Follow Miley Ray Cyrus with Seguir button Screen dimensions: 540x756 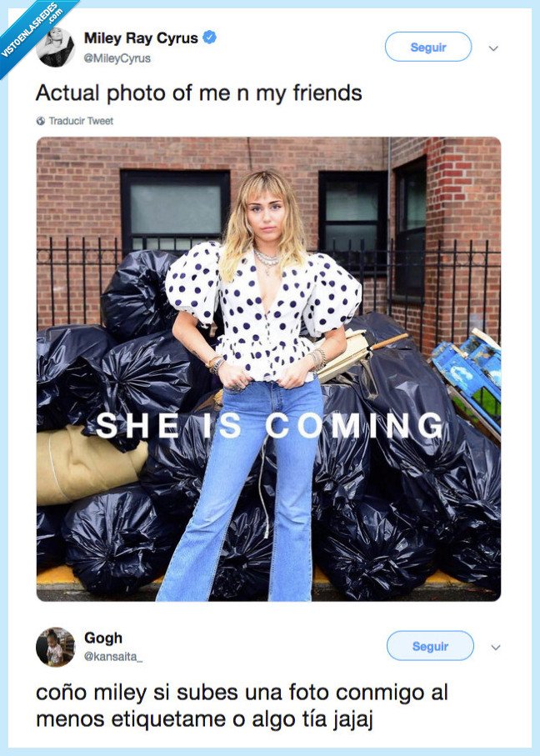coord(428,47)
